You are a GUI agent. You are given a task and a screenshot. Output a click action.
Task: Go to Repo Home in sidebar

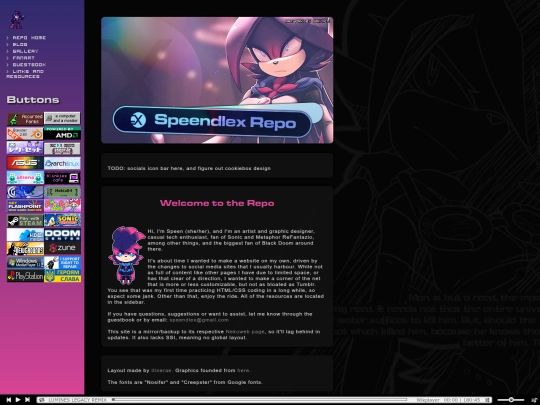pyautogui.click(x=29, y=38)
